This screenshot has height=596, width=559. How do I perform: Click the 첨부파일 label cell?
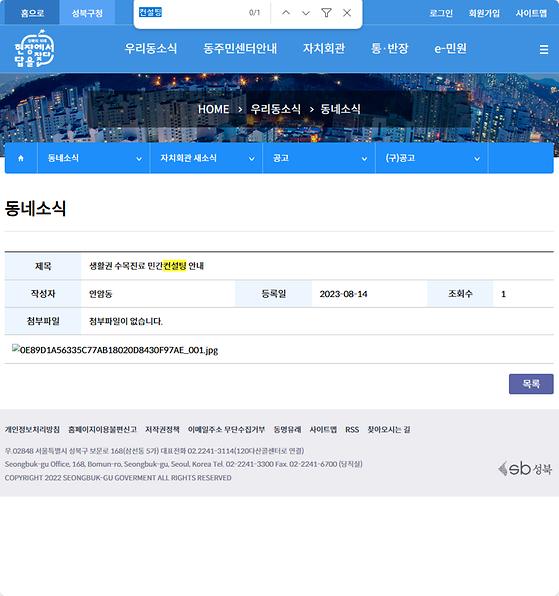click(43, 322)
